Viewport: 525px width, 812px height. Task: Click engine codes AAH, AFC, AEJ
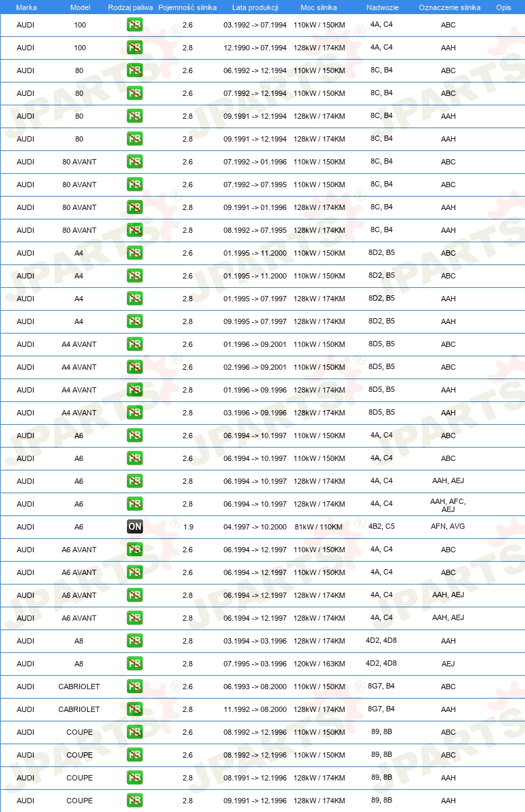click(448, 505)
